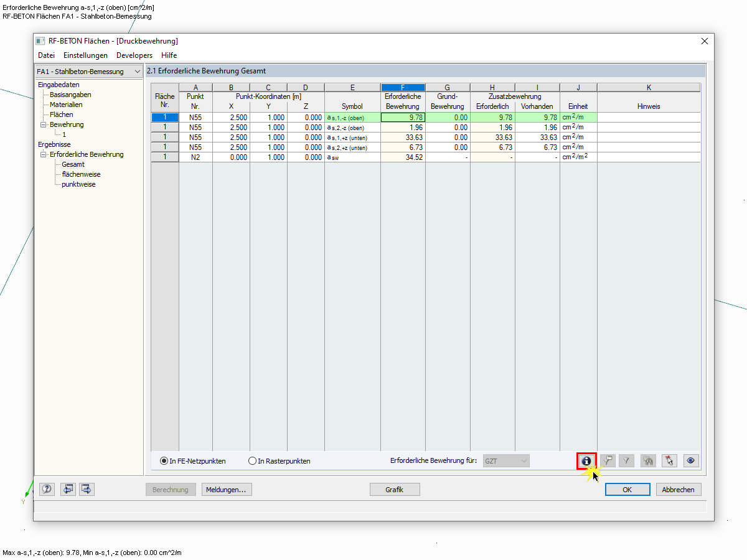Confirm the dialog with OK
Image resolution: width=747 pixels, height=560 pixels.
click(x=627, y=489)
